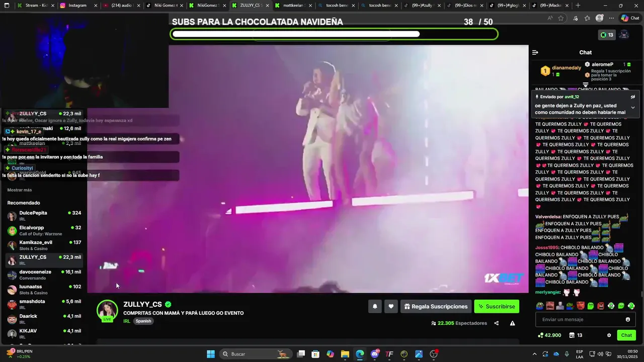Click ZULLYY_CS live avatar below video
Image resolution: width=644 pixels, height=362 pixels.
[x=107, y=311]
